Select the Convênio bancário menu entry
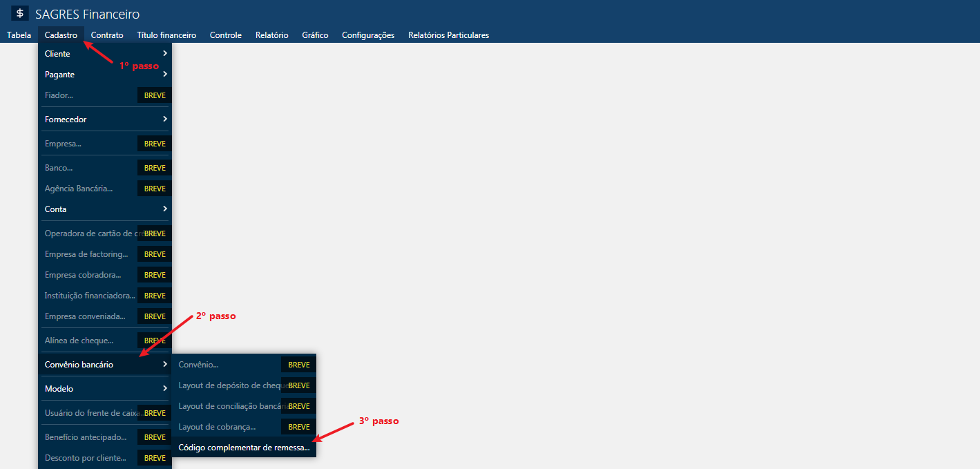The height and width of the screenshot is (469, 980). tap(105, 365)
